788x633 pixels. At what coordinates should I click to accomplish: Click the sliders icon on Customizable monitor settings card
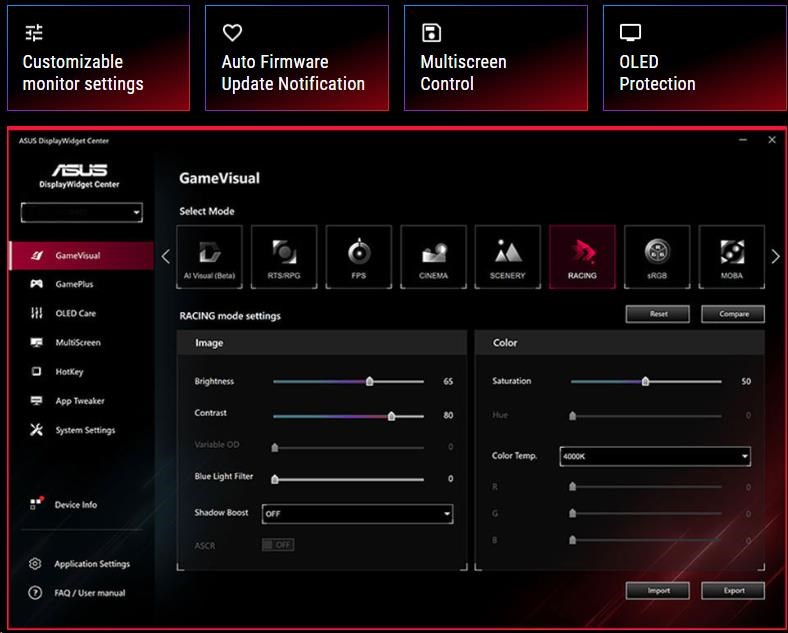click(x=34, y=33)
